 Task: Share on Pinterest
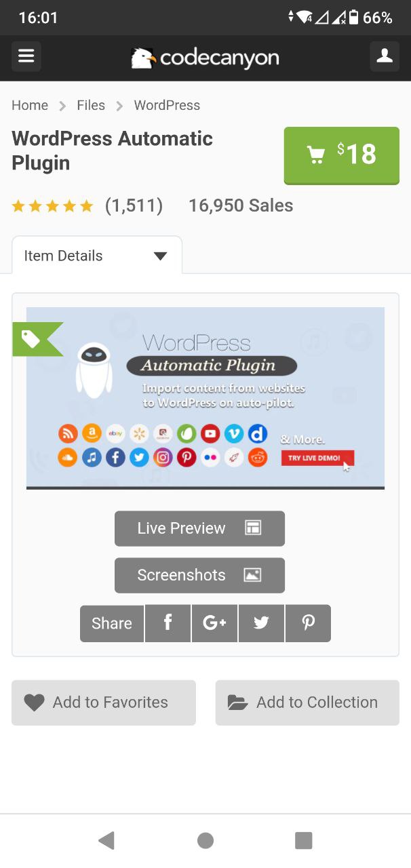308,623
